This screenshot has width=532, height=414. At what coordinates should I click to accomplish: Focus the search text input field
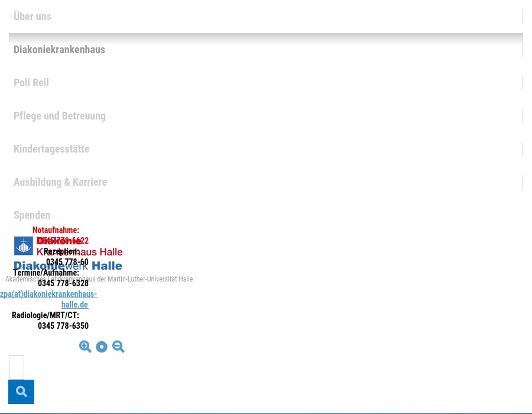click(x=17, y=367)
